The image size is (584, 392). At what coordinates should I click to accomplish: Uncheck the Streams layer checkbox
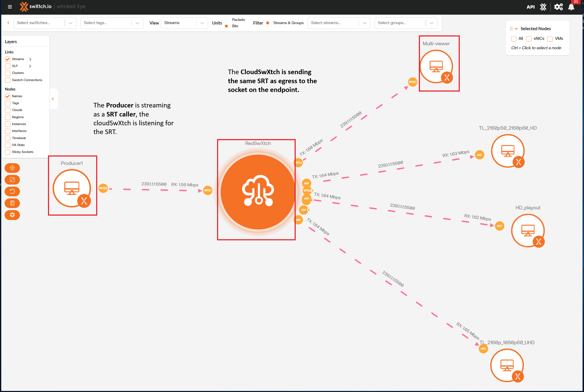7,59
